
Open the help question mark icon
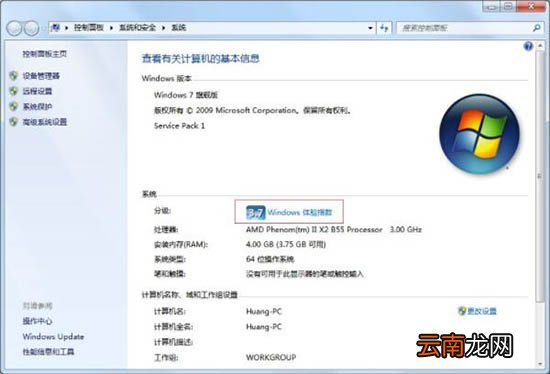coord(528,46)
